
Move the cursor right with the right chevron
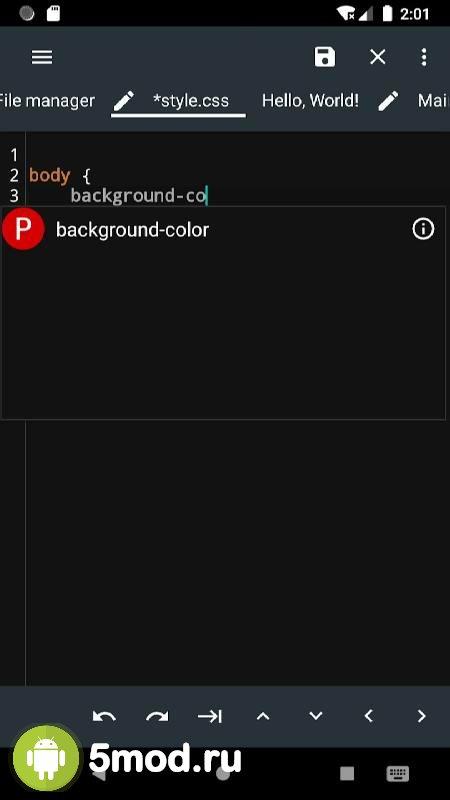[x=421, y=716]
